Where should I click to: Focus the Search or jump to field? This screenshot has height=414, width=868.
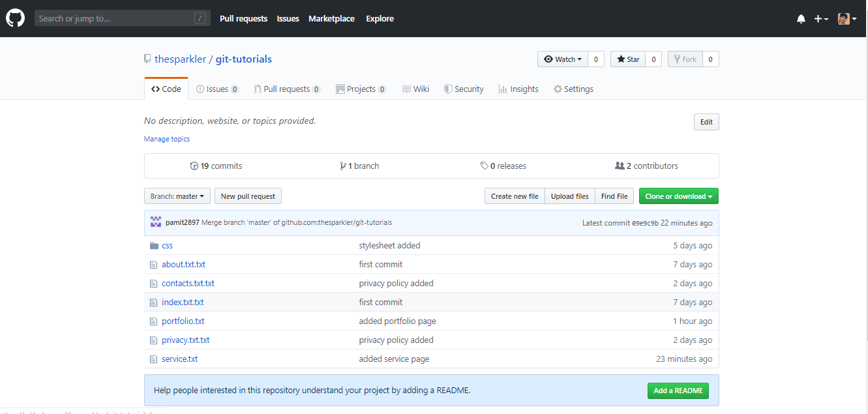point(123,18)
